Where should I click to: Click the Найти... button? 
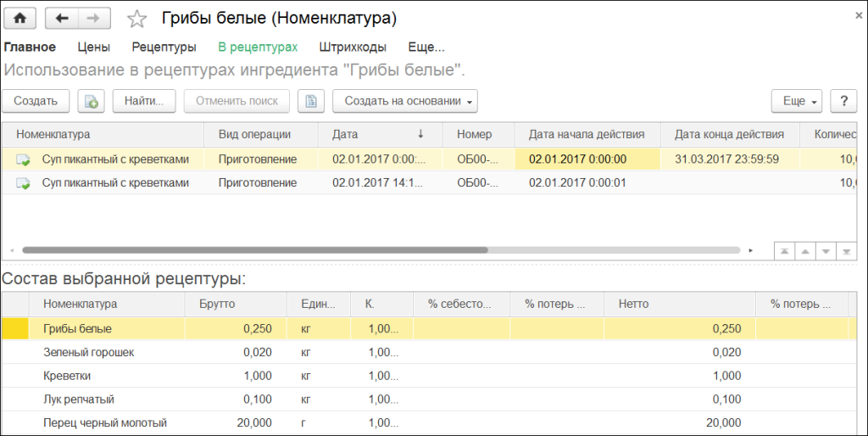pos(143,101)
